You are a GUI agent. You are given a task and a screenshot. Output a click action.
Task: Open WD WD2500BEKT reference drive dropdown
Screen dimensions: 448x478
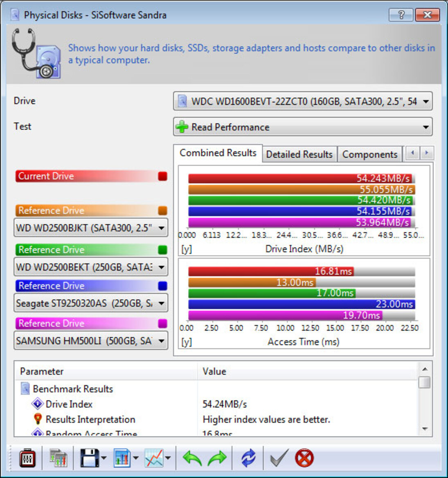pyautogui.click(x=91, y=267)
